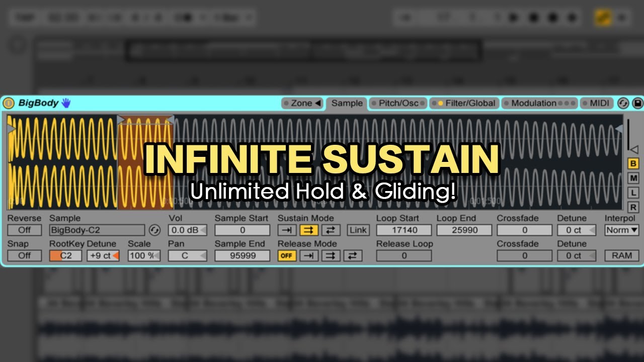Toggle the Snap Off switch

[24, 255]
